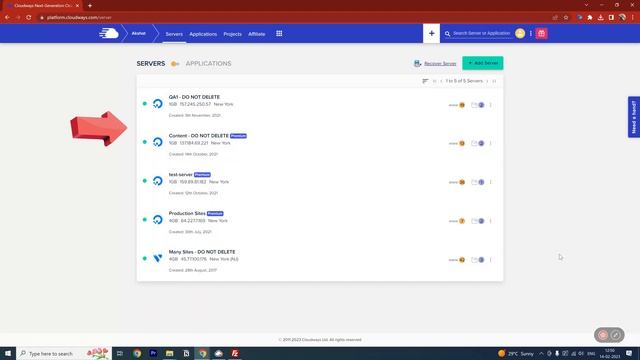Go to previous page of servers

441,81
